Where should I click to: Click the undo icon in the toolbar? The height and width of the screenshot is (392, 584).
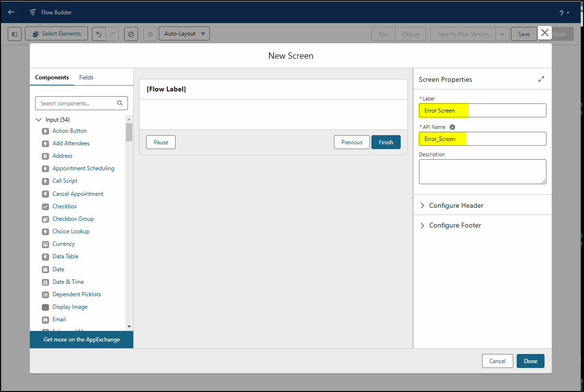[x=99, y=34]
